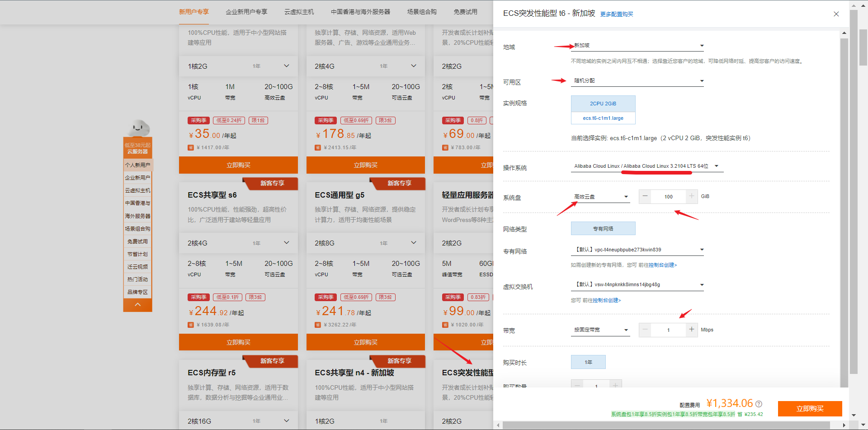Click 立即购买 for the ¥178.85 plan
The image size is (868, 430).
pos(365,165)
